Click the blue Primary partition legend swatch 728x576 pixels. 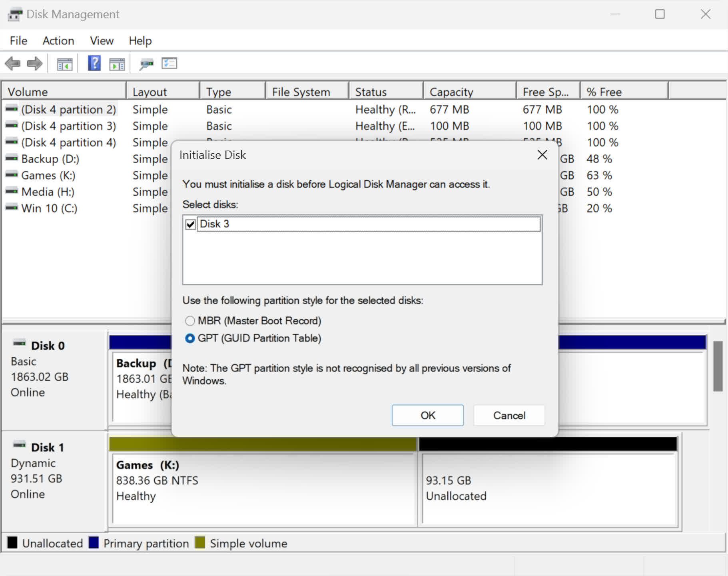pyautogui.click(x=94, y=542)
